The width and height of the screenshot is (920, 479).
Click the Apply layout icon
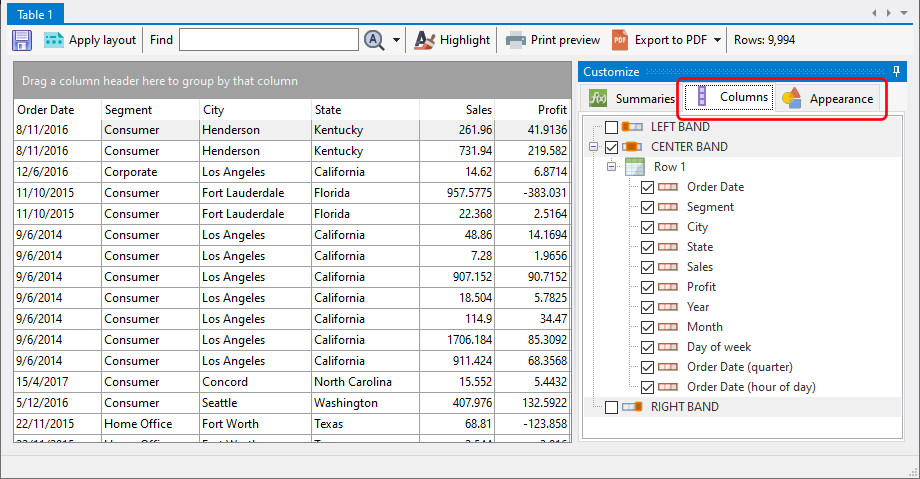point(54,40)
